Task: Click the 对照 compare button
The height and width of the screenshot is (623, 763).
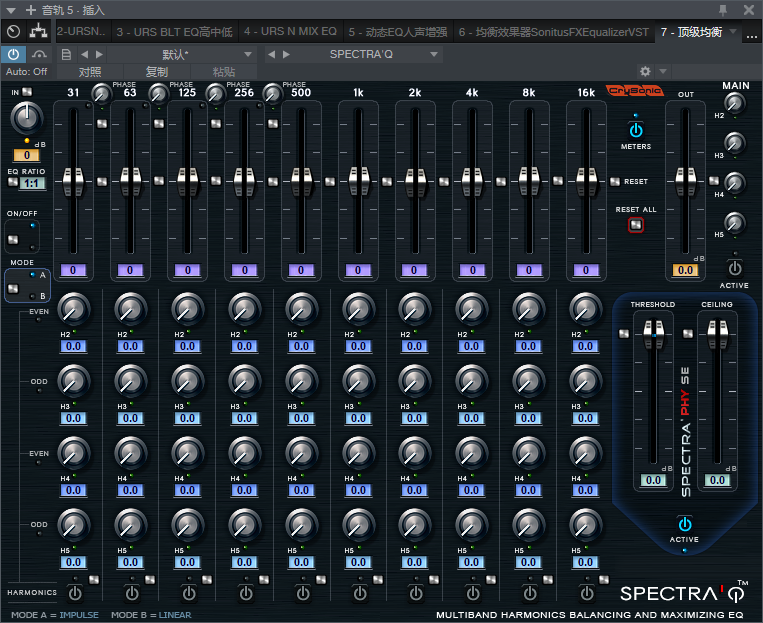Action: tap(91, 72)
